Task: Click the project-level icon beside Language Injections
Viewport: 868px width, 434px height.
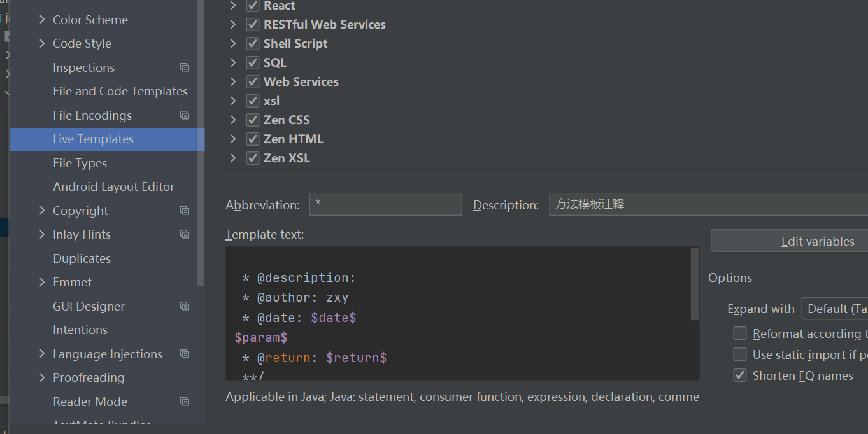Action: (185, 354)
